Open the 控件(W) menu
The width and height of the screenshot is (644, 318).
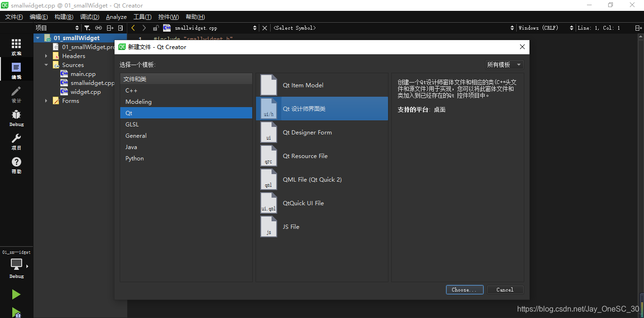(x=168, y=17)
